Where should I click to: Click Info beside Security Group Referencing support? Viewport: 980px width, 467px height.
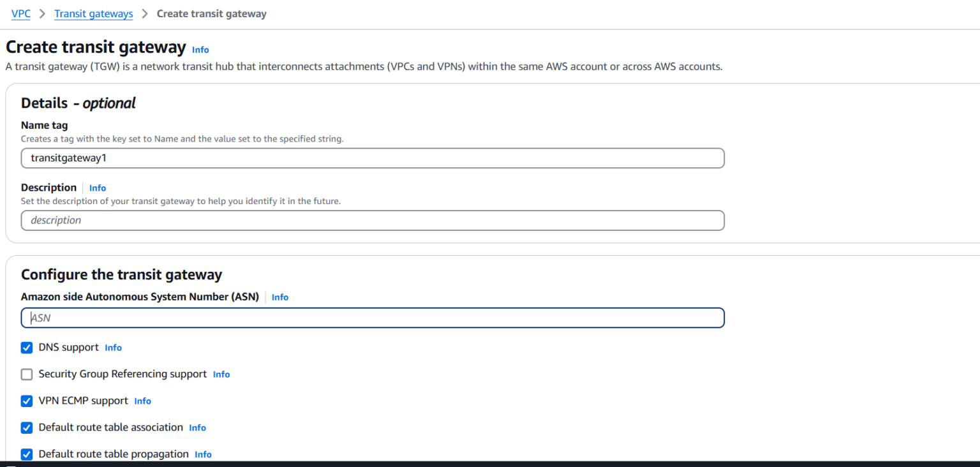point(221,374)
